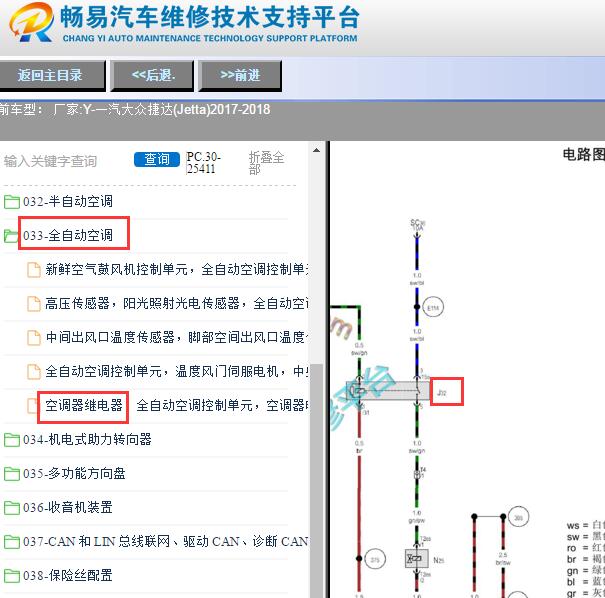The width and height of the screenshot is (605, 598).
Task: Click J32 relay label in diagram
Action: [442, 392]
